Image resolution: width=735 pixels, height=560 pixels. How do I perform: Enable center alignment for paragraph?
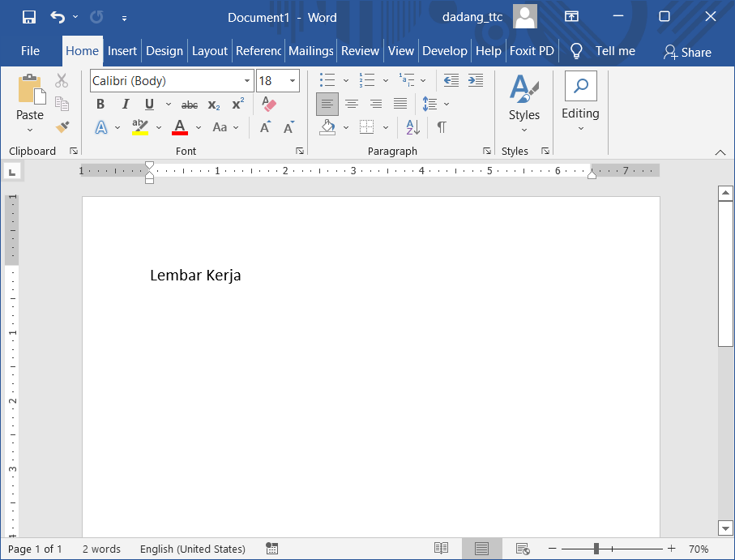tap(352, 104)
